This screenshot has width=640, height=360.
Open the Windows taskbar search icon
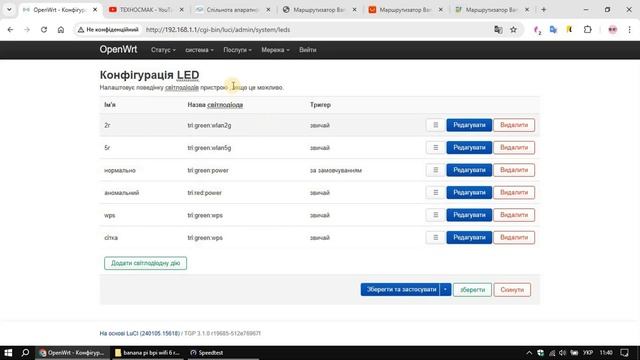pos(25,353)
